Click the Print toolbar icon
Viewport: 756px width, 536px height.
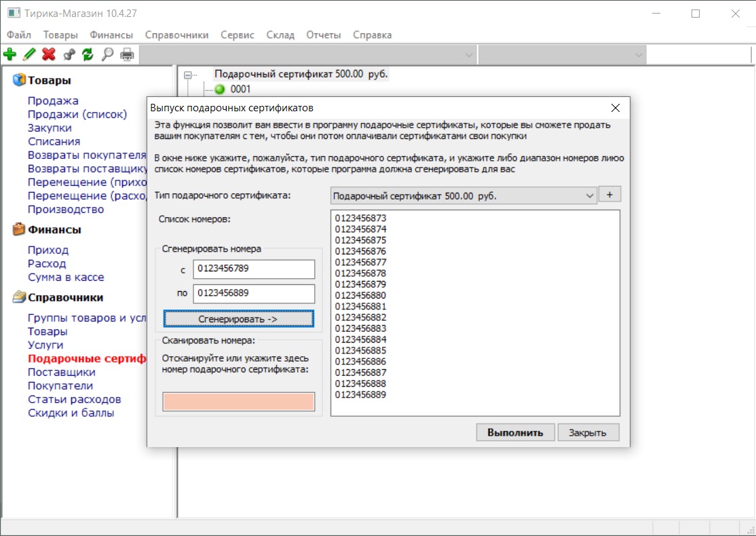pyautogui.click(x=127, y=54)
